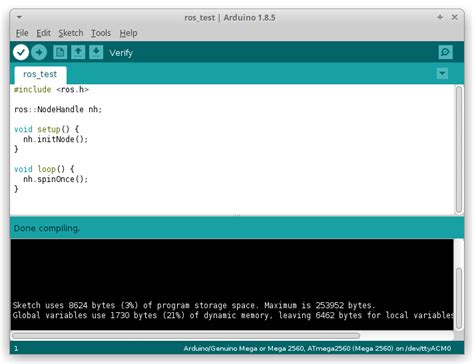Create a new sketch with New icon
474x364 pixels.
pos(60,52)
